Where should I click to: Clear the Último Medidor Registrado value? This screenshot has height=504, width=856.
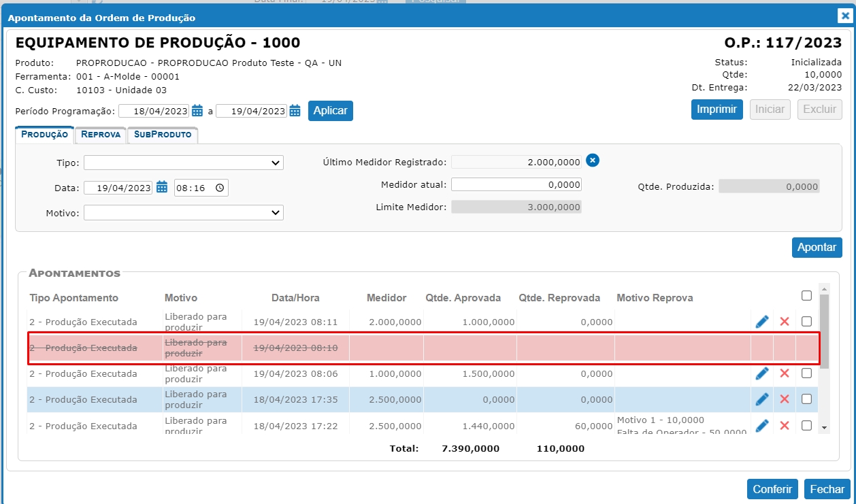[x=593, y=161]
